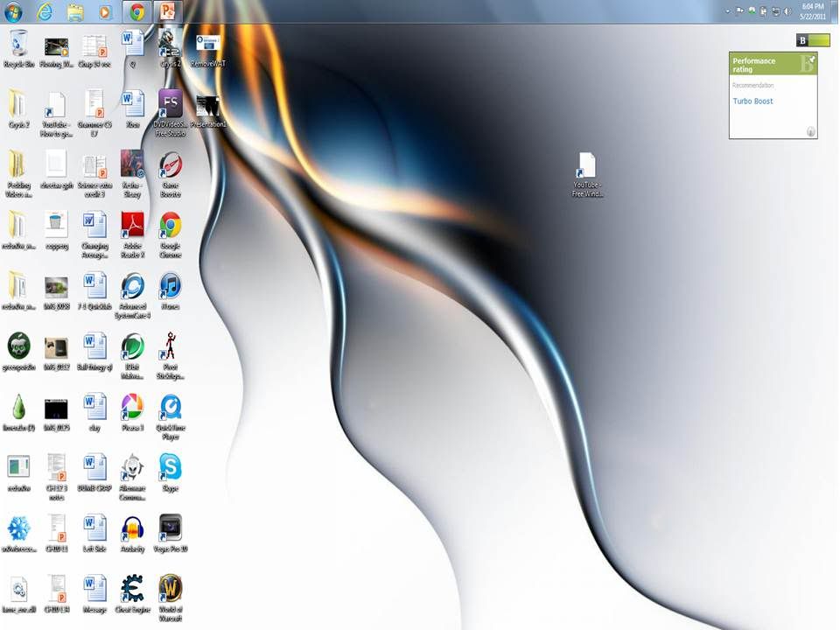840x630 pixels.
Task: Open the Audacity desktop shortcut
Action: pyautogui.click(x=132, y=528)
